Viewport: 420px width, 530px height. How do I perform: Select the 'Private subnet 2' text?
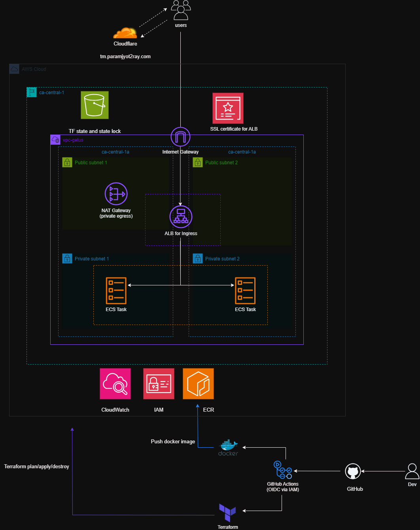(x=222, y=259)
